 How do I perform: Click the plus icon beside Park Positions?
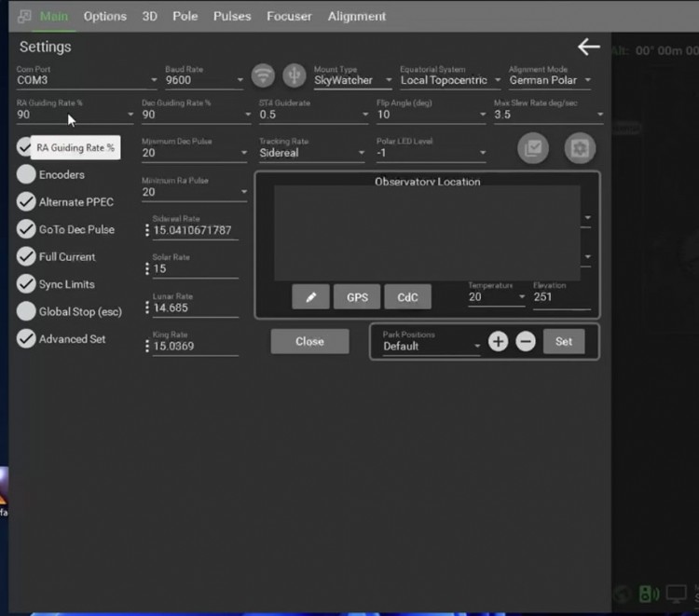click(x=498, y=341)
